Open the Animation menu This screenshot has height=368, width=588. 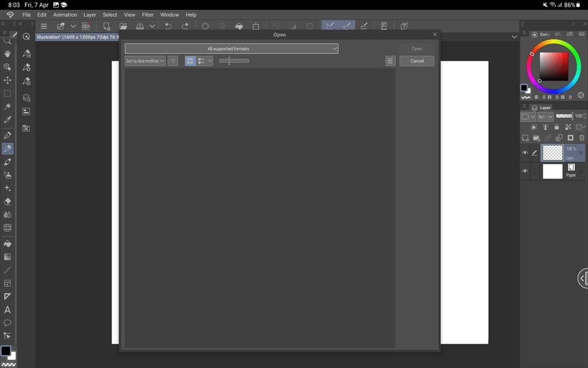coord(65,14)
